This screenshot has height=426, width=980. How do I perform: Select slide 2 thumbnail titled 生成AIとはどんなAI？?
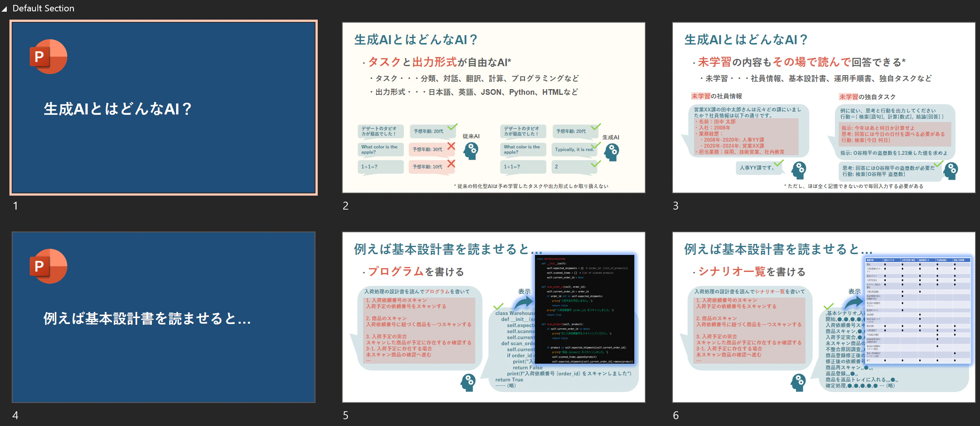(x=493, y=108)
